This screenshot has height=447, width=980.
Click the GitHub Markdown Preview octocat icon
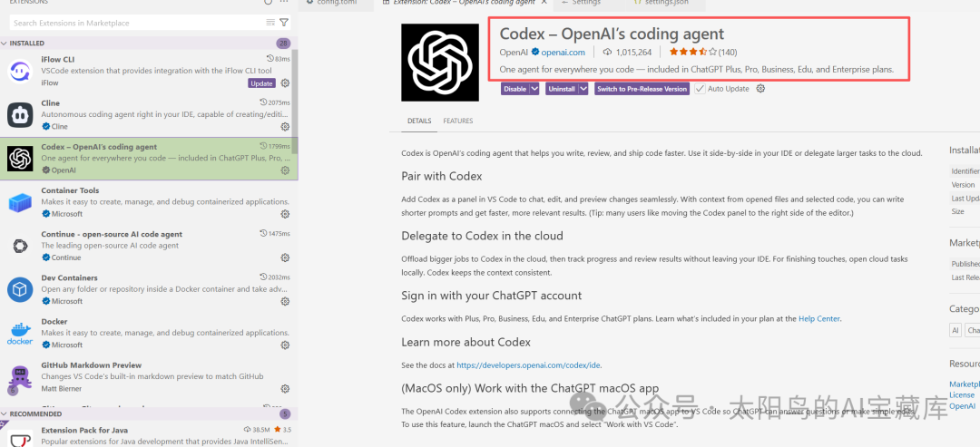(20, 378)
